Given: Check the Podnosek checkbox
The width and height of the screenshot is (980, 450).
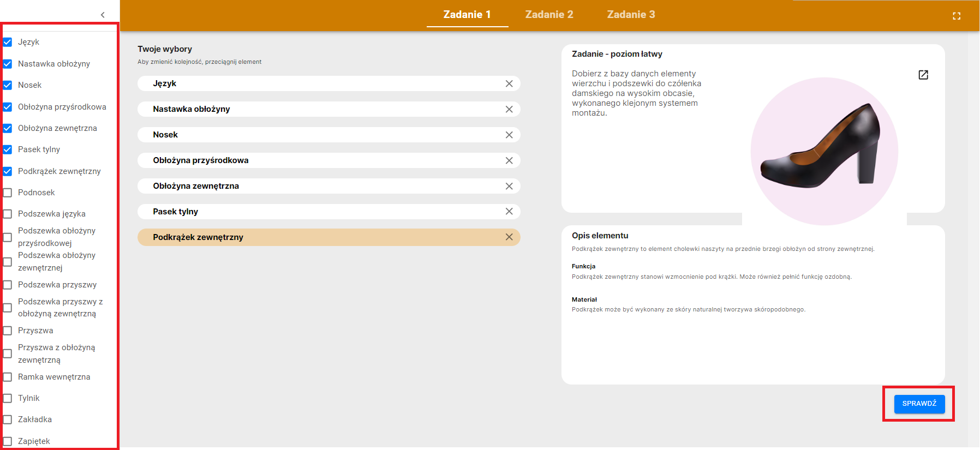Looking at the screenshot, I should (x=8, y=193).
